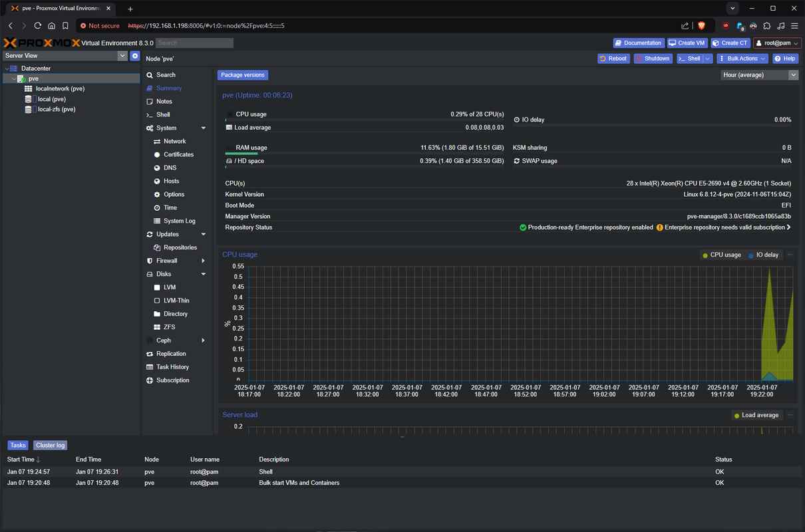Select the Shell task row
This screenshot has width=805, height=532.
coord(402,472)
